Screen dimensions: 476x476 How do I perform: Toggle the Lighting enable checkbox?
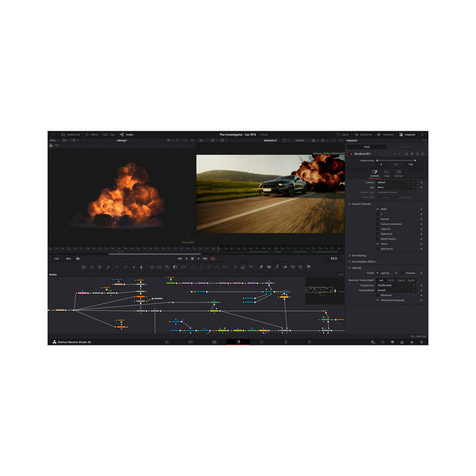click(378, 273)
